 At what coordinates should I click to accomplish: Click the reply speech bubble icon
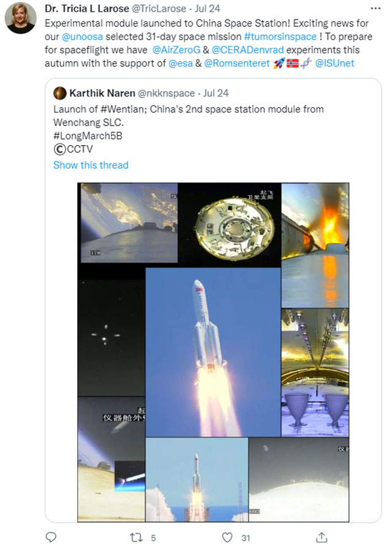click(x=51, y=538)
